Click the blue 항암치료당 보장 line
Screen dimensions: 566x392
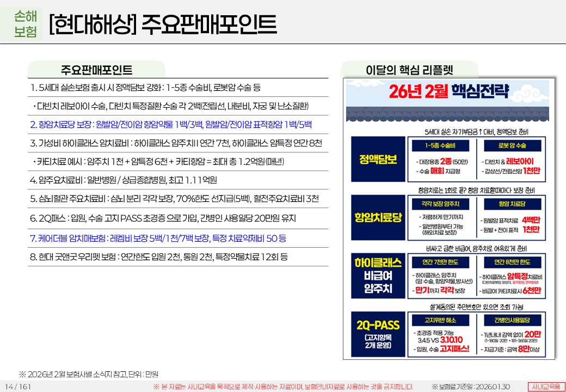(x=170, y=124)
